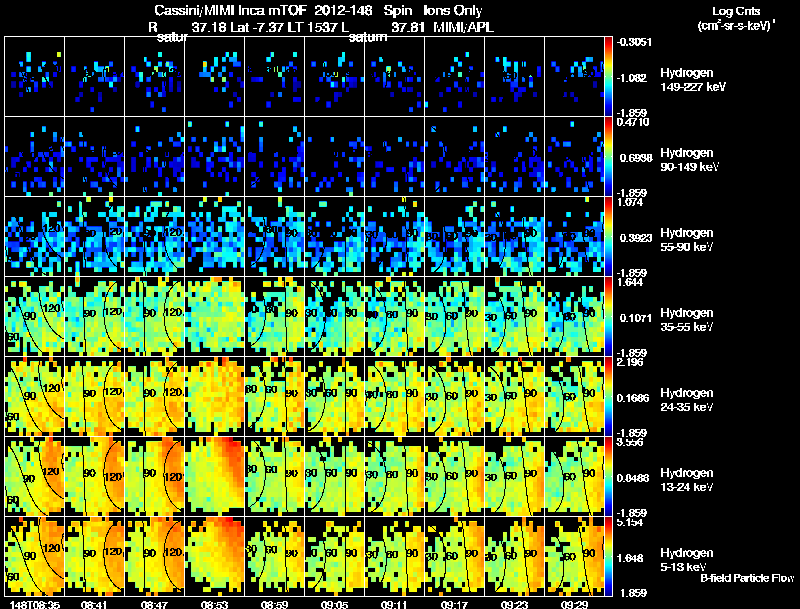Screen dimensions: 800x609
Task: Open the 08:53 image in the 5-13 keV row
Action: [x=214, y=557]
